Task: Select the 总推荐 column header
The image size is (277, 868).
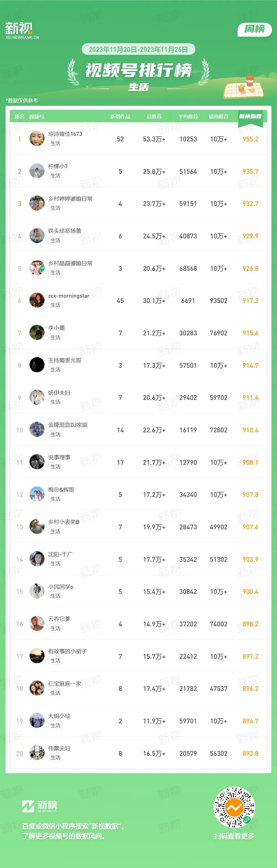Action: tap(154, 117)
